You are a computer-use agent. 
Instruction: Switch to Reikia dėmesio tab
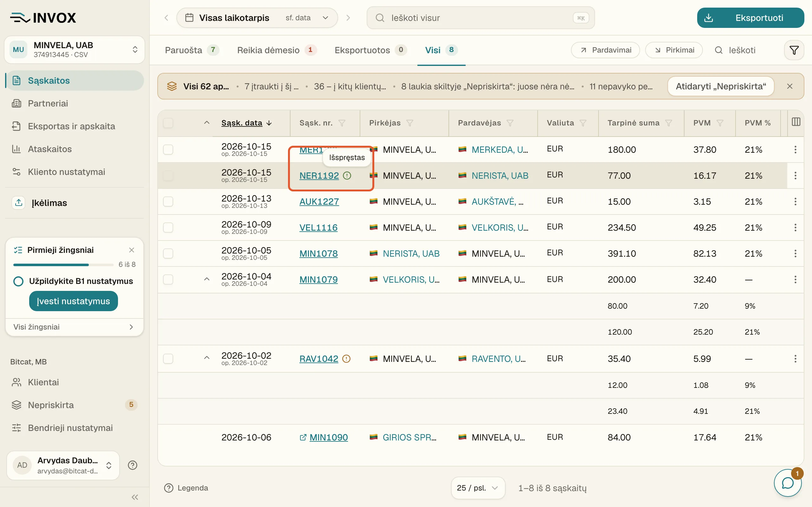277,50
